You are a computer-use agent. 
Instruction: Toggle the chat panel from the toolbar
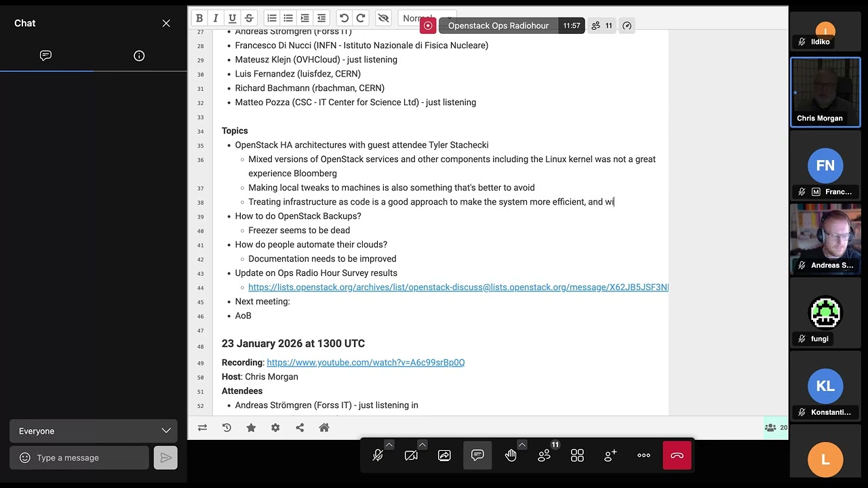(x=477, y=455)
